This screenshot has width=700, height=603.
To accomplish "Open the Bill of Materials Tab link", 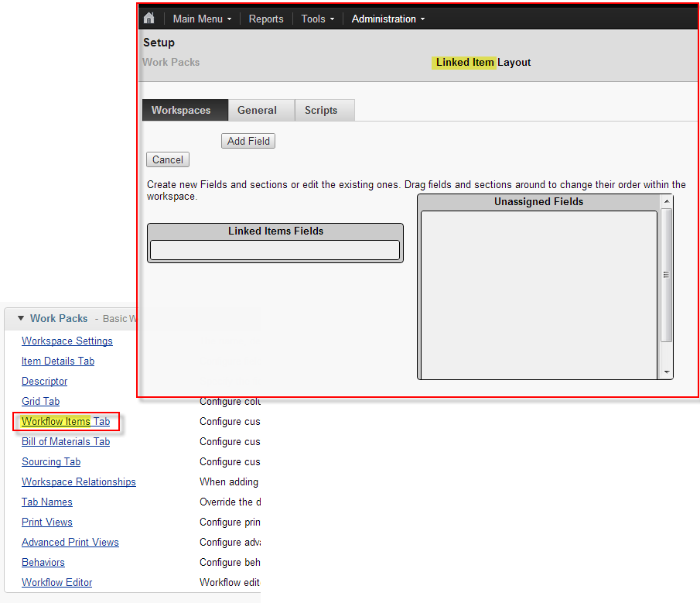I will point(65,441).
